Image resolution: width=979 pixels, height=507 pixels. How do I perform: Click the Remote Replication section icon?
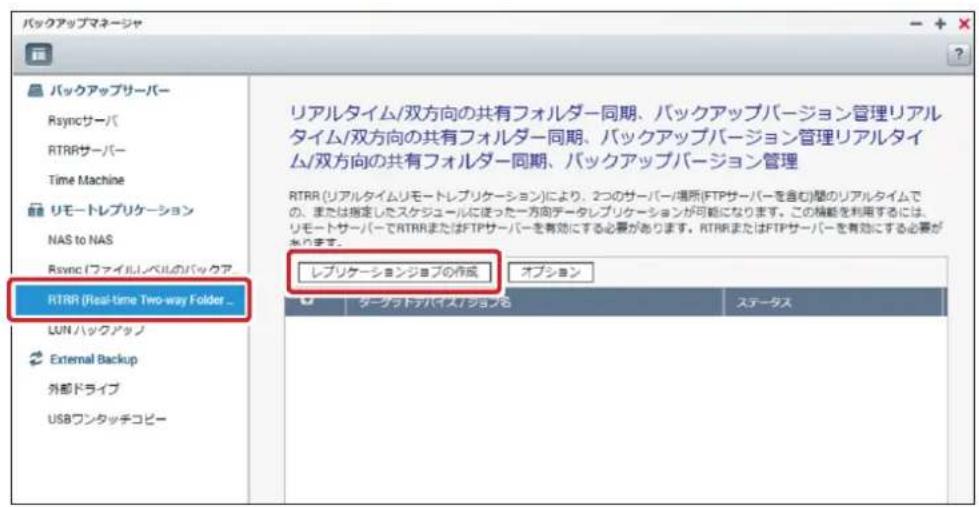(36, 210)
